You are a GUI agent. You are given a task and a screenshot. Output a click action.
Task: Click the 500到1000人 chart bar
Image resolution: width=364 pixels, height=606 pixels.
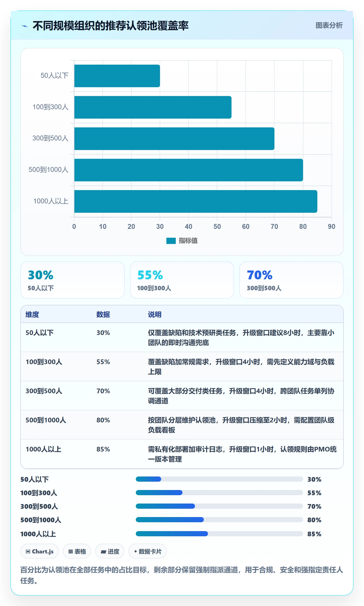[x=188, y=170]
